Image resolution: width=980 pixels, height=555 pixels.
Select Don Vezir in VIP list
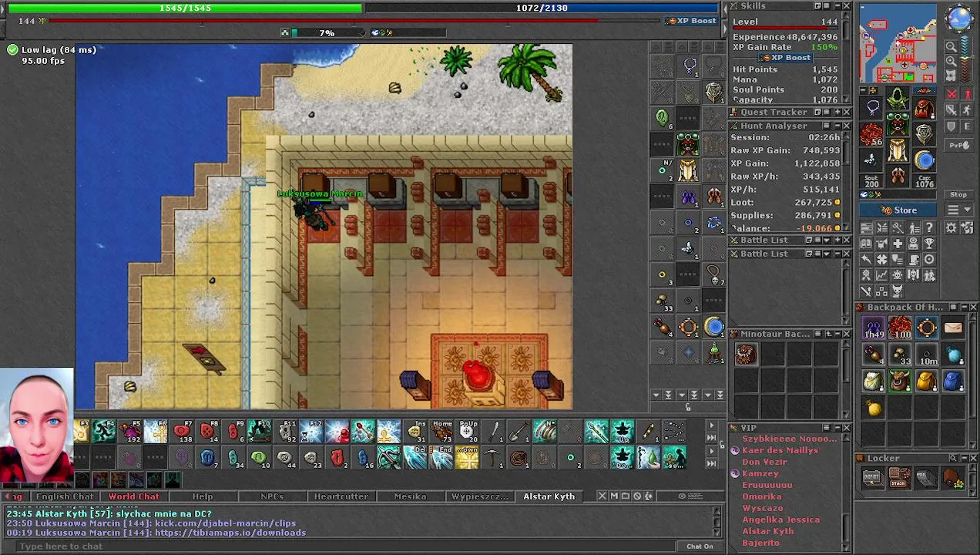pos(764,462)
